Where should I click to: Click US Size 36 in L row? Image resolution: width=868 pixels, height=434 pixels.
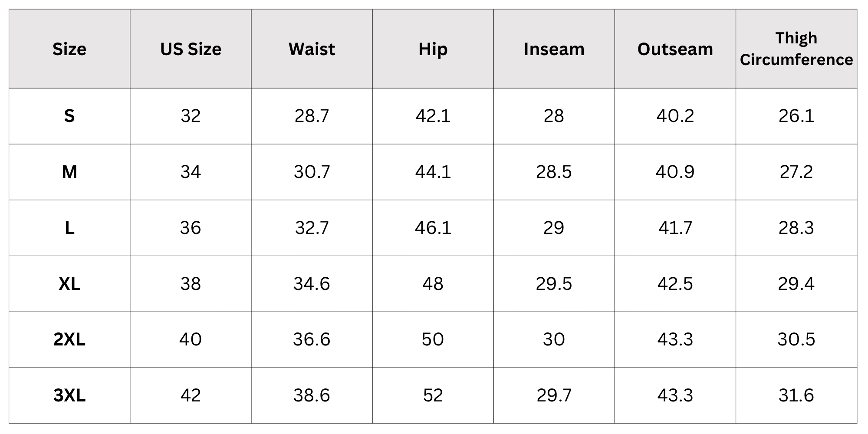click(x=191, y=228)
